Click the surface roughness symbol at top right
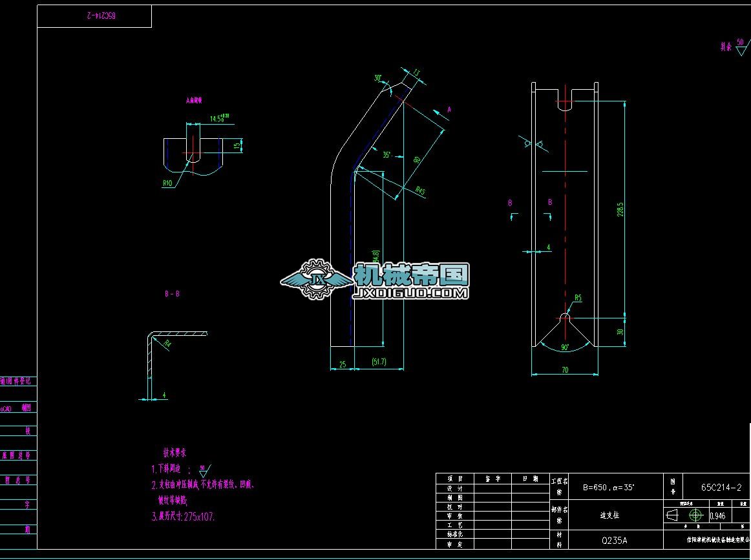Screen dimensions: 751x560 click(x=740, y=48)
